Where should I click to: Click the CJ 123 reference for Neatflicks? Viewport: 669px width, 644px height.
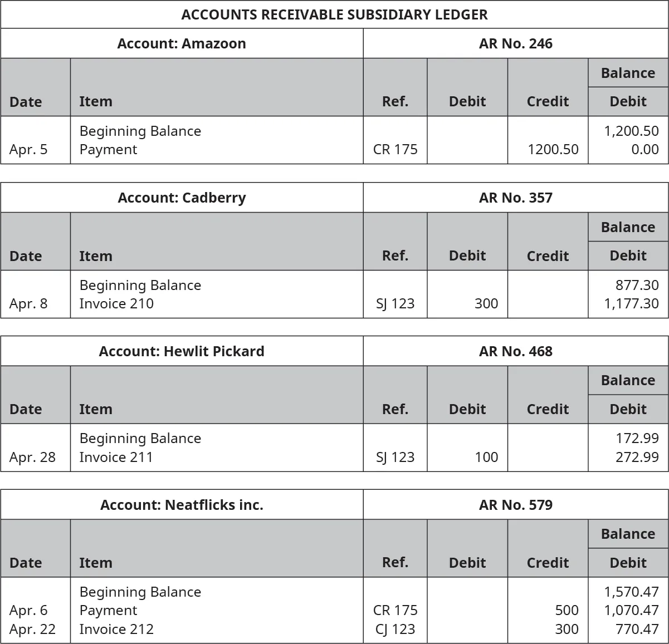[x=395, y=629]
